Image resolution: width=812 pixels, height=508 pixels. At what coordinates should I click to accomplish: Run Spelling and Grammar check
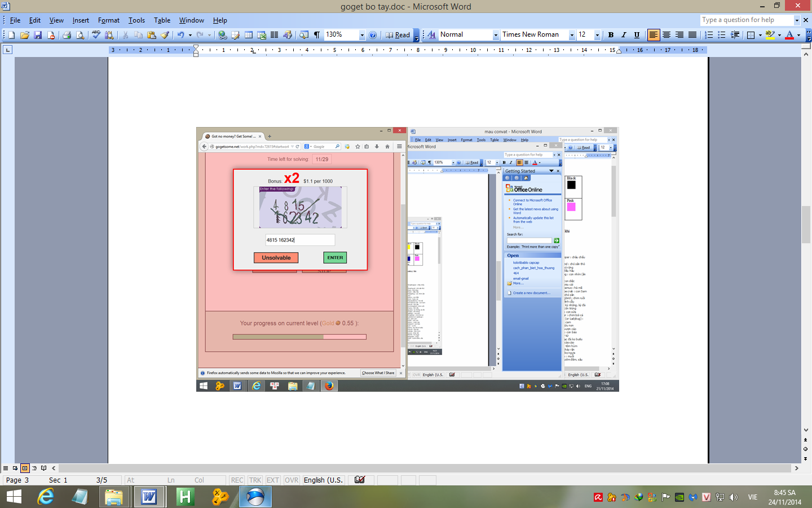96,35
